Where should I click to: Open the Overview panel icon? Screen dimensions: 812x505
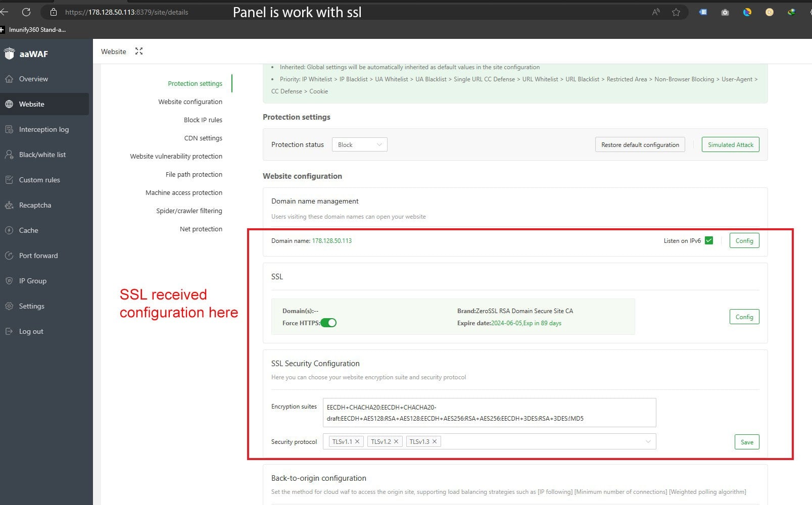(x=10, y=79)
